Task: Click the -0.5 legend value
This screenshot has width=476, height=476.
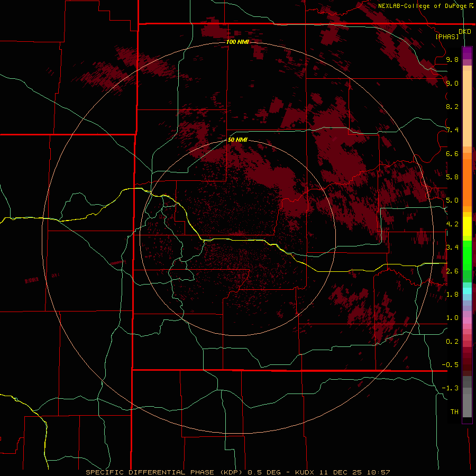Action: 450,365
